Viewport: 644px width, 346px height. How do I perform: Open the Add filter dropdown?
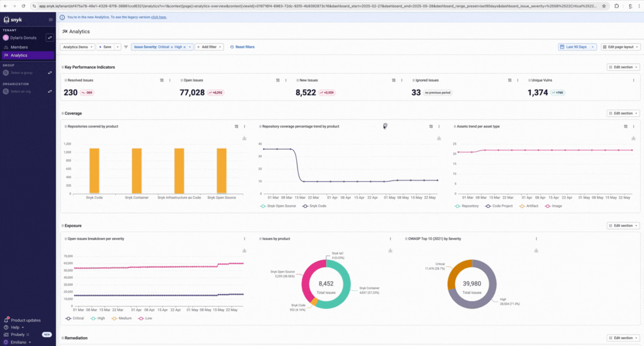[209, 47]
